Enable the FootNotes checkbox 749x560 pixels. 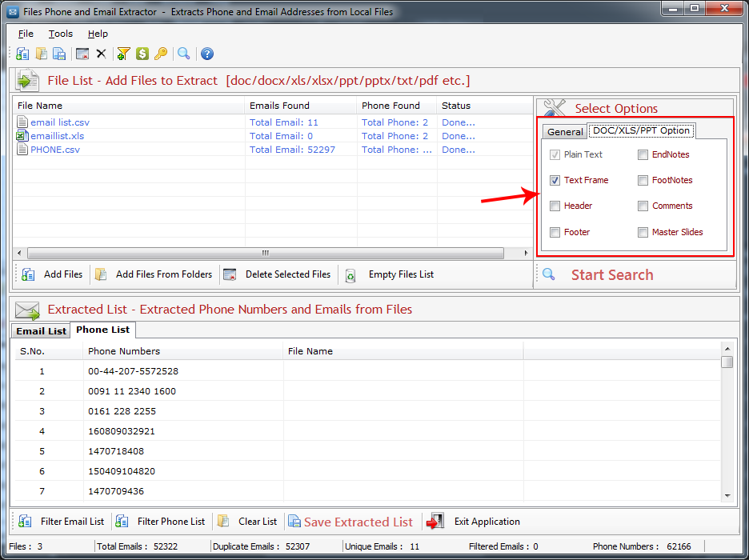point(643,181)
